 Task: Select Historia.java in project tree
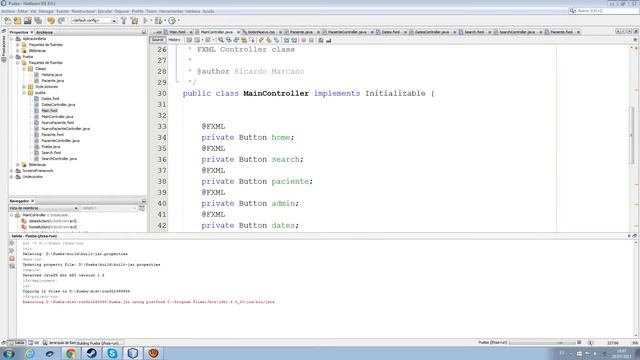(51, 75)
